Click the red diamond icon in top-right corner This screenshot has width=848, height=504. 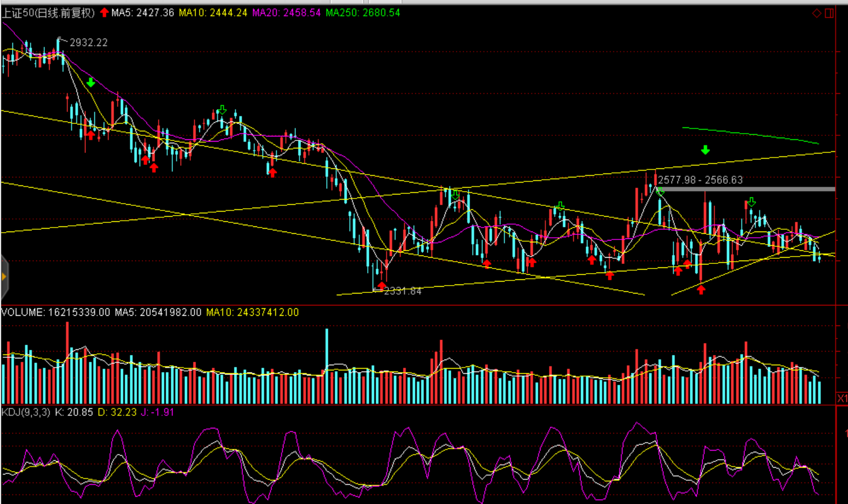click(x=816, y=13)
